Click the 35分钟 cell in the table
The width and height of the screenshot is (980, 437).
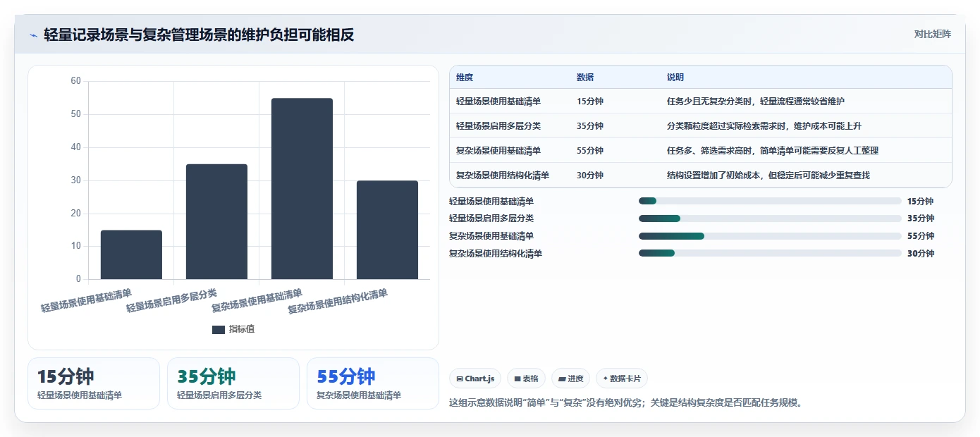coord(590,125)
